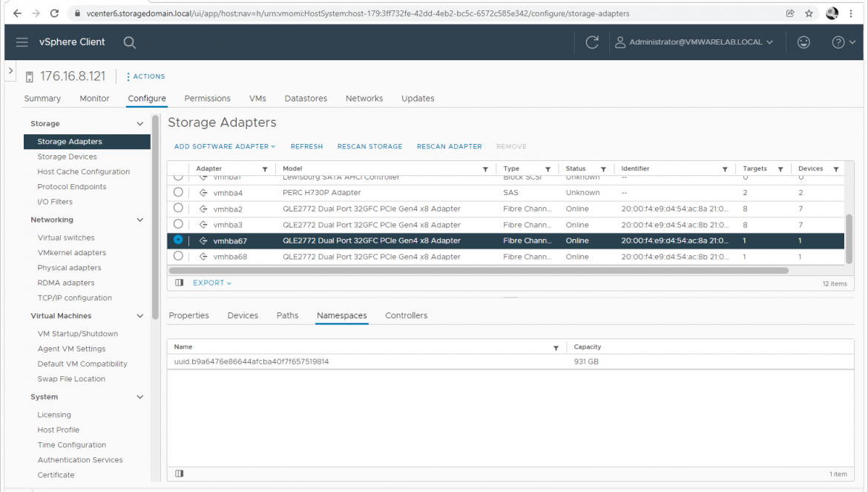The width and height of the screenshot is (868, 492).
Task: Filter the Targets column
Action: [780, 169]
